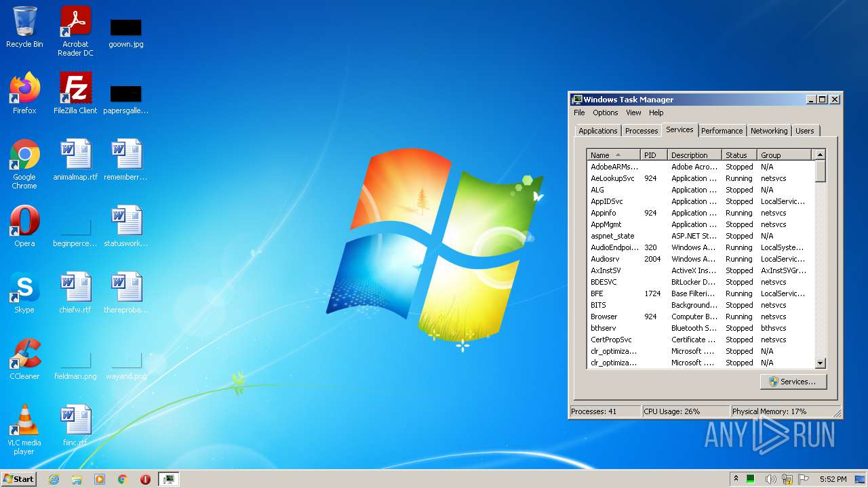Screen dimensions: 868x488
Task: Select the beginperce... desktop file
Action: pyautogui.click(x=75, y=231)
